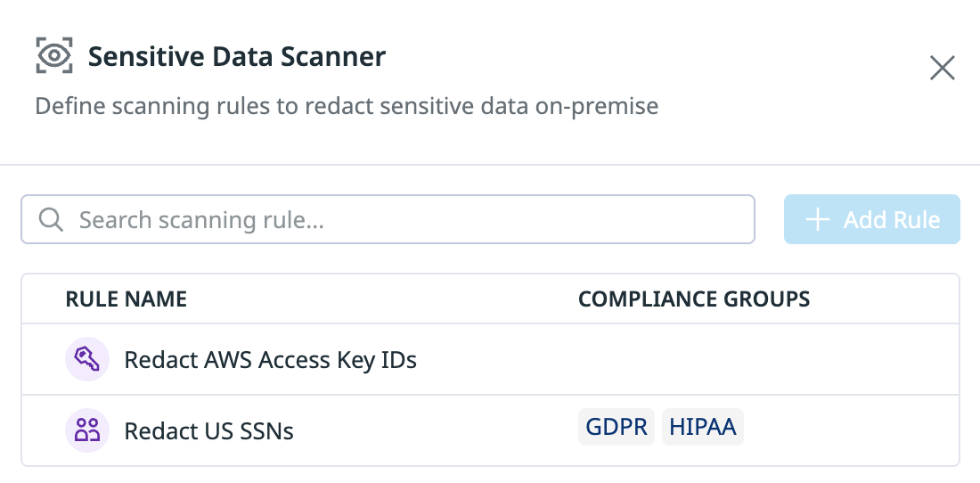
Task: Select the HIPAA compliance tag
Action: point(702,428)
